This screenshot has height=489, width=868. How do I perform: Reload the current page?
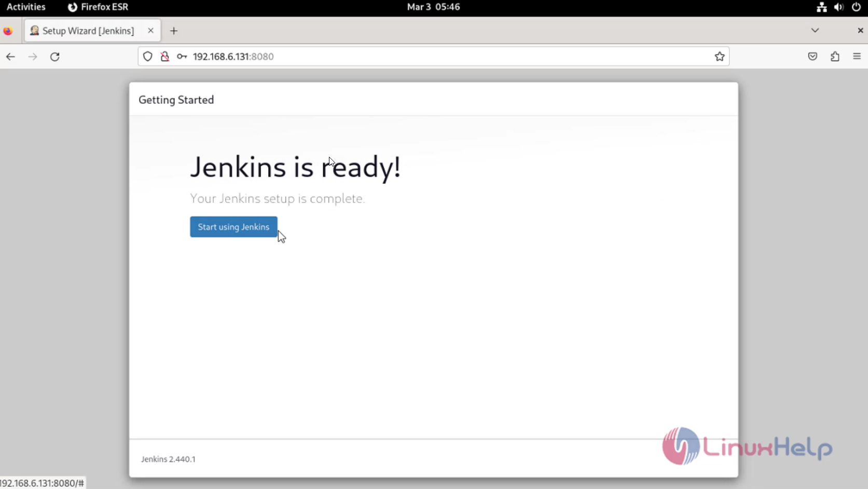tap(55, 57)
